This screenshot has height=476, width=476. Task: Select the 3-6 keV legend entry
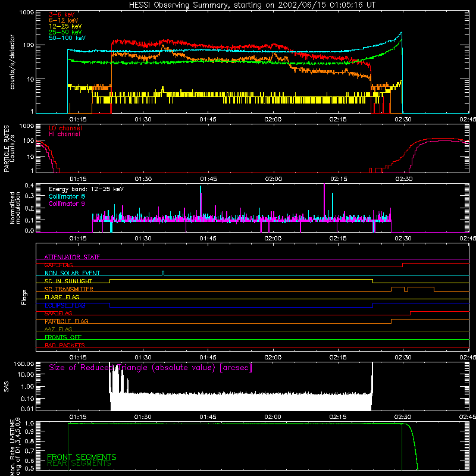61,14
